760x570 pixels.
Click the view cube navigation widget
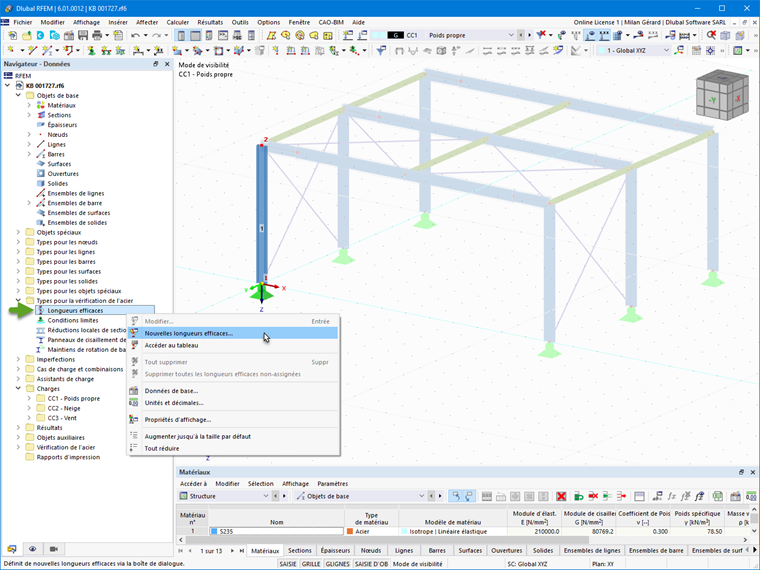722,95
